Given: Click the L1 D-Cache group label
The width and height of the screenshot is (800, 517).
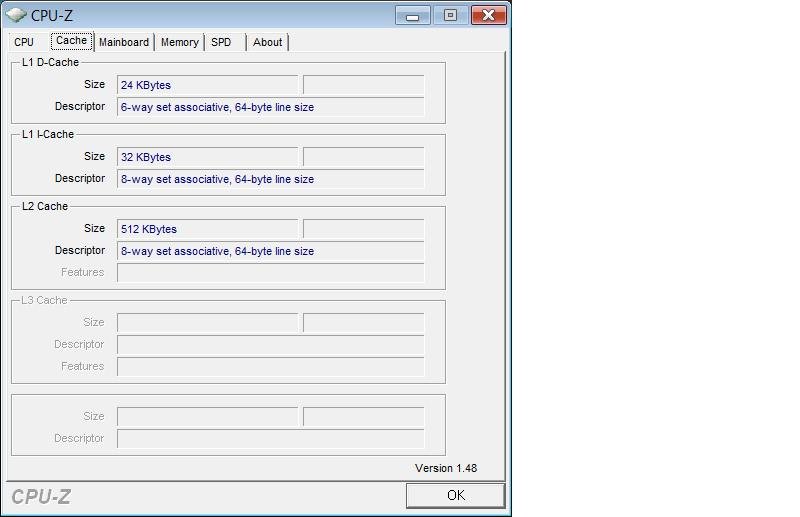Looking at the screenshot, I should tap(51, 62).
